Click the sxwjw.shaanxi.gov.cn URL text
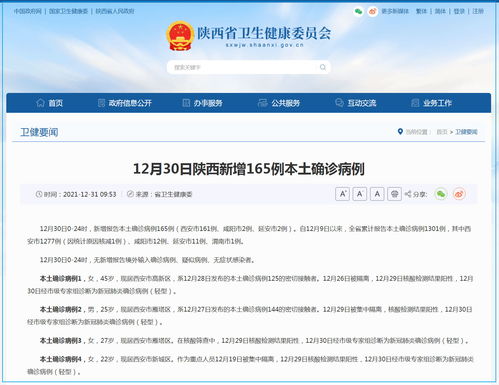This screenshot has width=499, height=385. (x=264, y=45)
